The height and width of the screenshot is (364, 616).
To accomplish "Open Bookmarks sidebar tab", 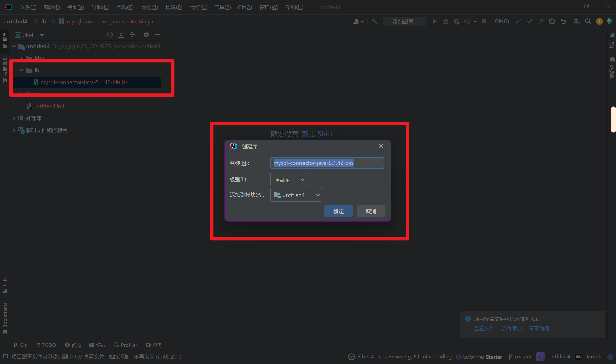I will point(5,318).
